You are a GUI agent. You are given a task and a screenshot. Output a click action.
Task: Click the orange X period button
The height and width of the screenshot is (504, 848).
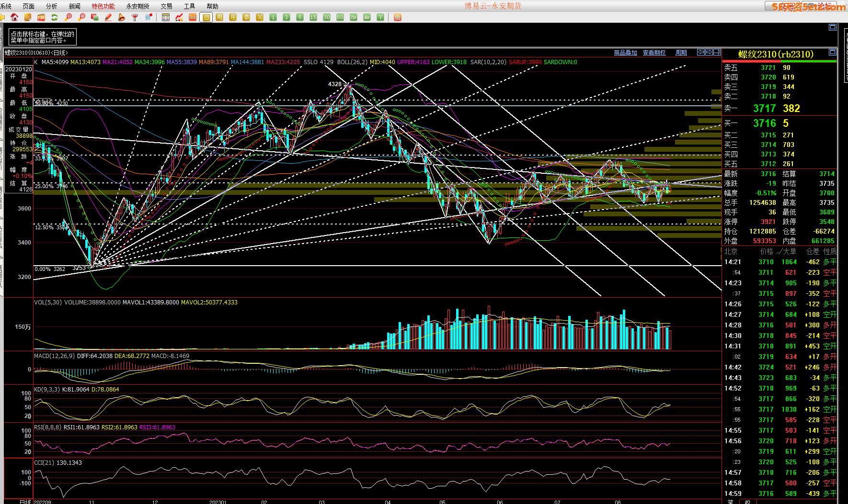[260, 17]
